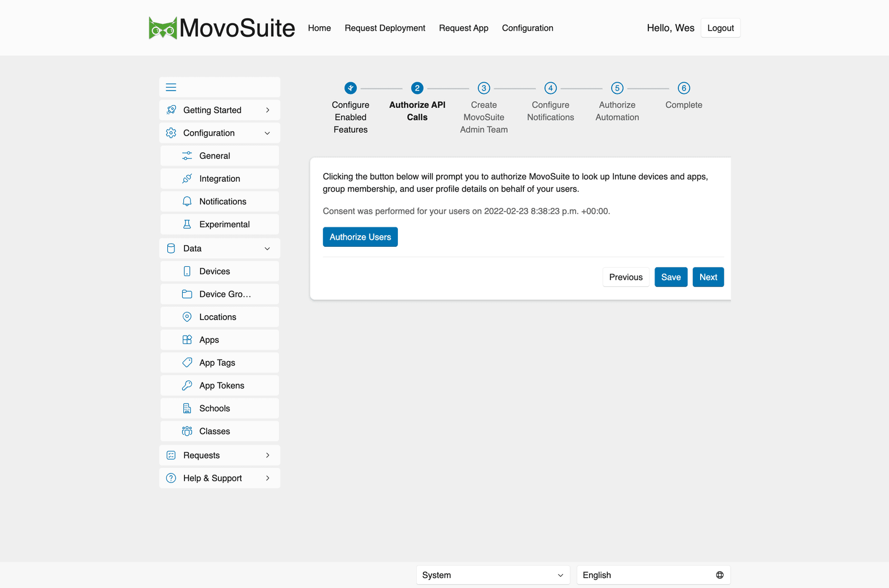
Task: Open the Integration settings page
Action: (x=220, y=178)
